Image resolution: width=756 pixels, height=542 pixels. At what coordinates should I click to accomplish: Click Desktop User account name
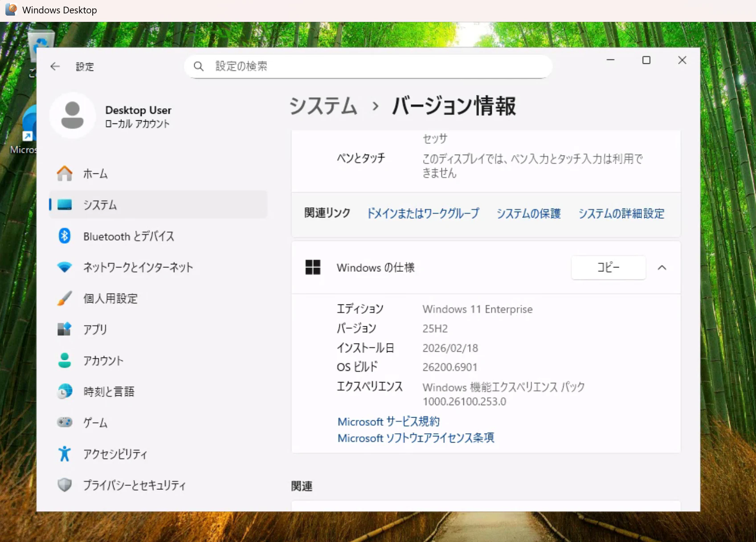(x=138, y=110)
